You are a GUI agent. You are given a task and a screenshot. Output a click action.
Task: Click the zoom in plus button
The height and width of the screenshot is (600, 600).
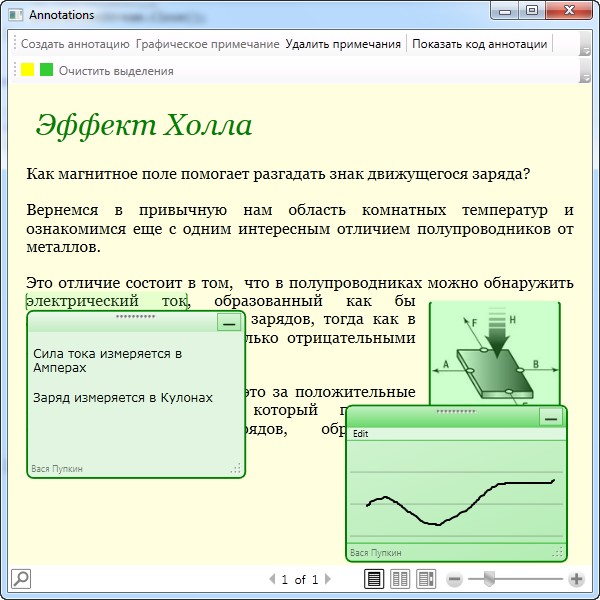tap(576, 579)
